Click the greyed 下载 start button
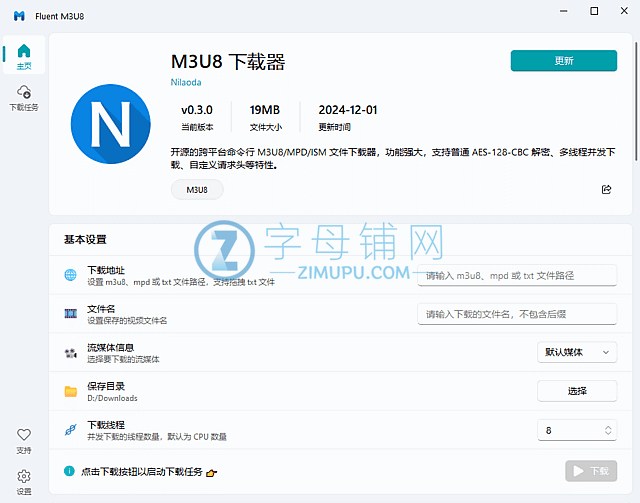640x503 pixels. coord(591,471)
